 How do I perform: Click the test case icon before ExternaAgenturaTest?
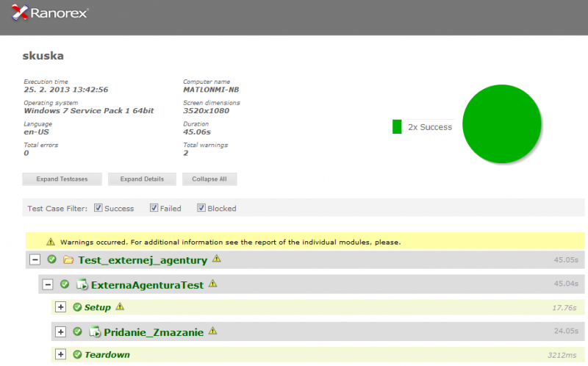(x=82, y=284)
